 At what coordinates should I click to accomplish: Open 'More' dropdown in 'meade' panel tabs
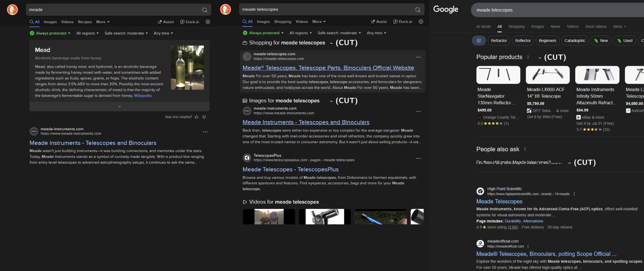pos(103,22)
